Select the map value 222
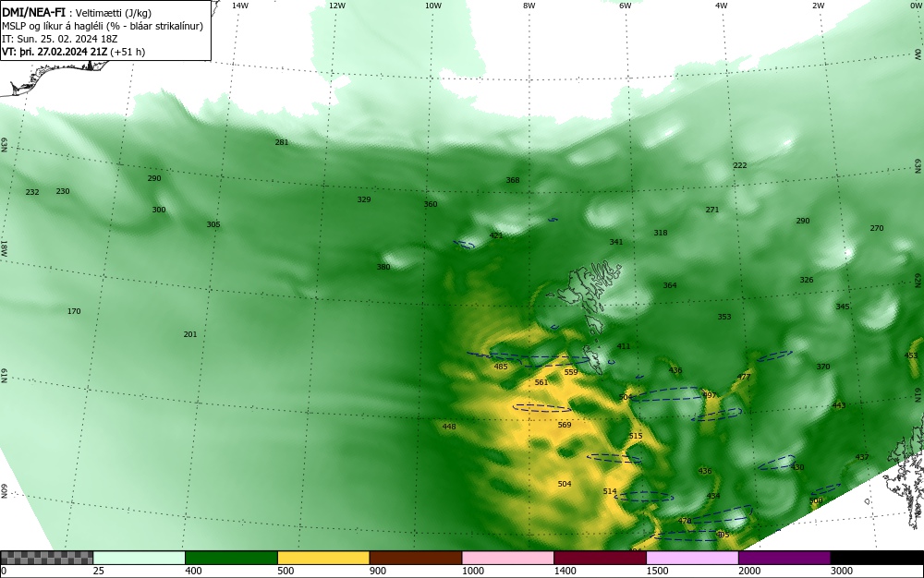 [740, 165]
